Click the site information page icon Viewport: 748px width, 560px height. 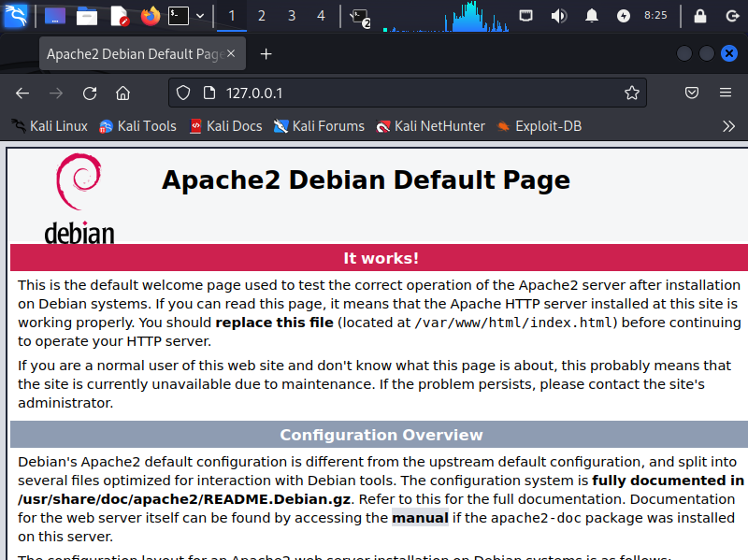pyautogui.click(x=209, y=93)
